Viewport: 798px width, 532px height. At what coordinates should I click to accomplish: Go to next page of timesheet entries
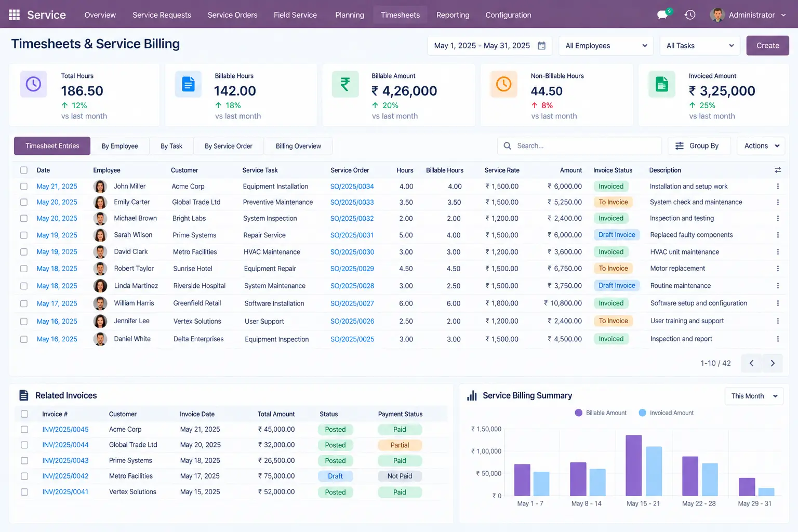773,363
